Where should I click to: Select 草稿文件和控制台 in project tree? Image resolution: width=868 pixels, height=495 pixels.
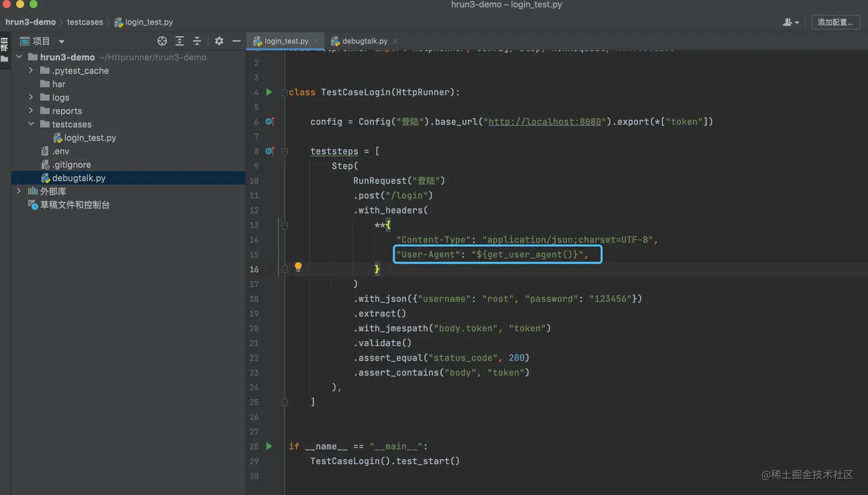click(75, 204)
